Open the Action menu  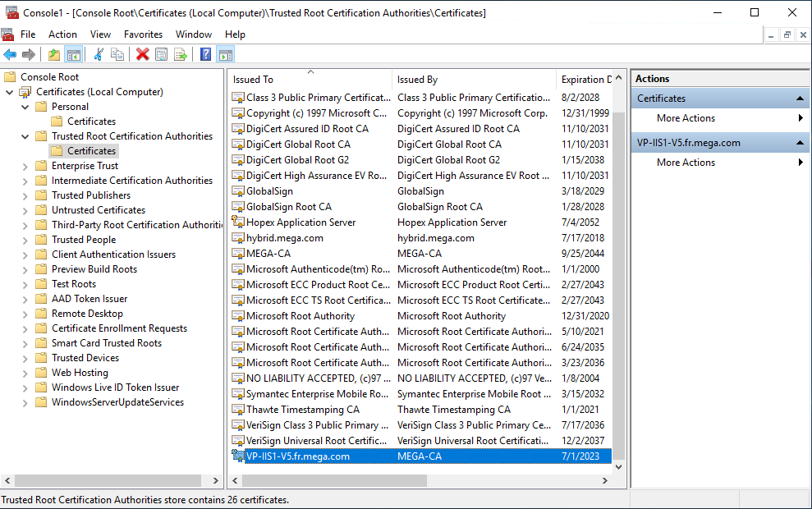62,34
